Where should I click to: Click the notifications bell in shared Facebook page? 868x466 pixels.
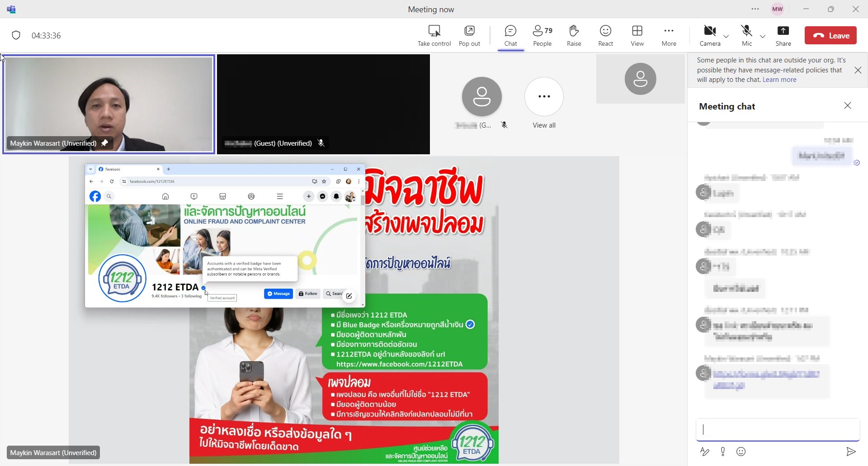(336, 196)
